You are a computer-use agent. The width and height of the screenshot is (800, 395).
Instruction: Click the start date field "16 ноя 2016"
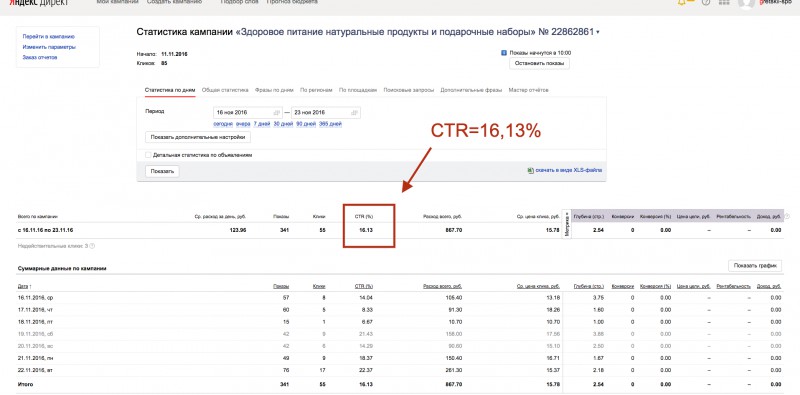pos(247,112)
